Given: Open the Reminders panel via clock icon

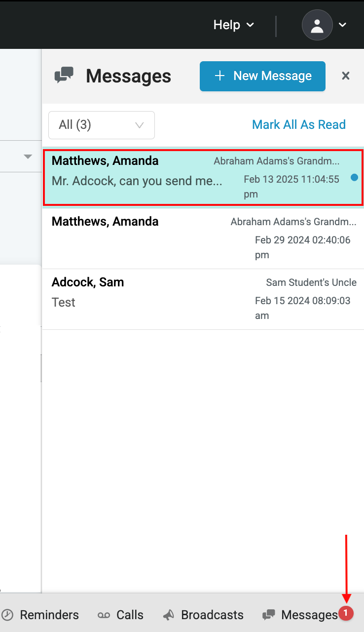Looking at the screenshot, I should [8, 615].
